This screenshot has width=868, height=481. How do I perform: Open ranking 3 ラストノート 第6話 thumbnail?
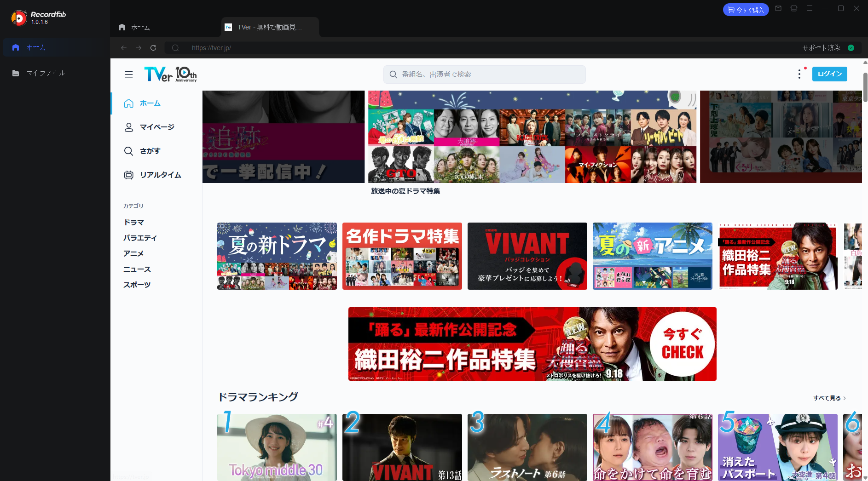click(x=527, y=447)
